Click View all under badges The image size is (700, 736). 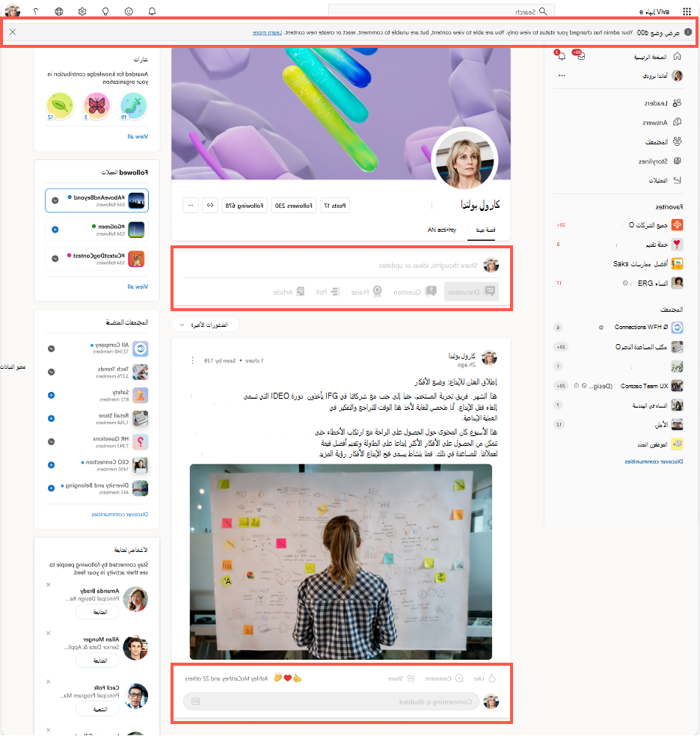pos(138,137)
